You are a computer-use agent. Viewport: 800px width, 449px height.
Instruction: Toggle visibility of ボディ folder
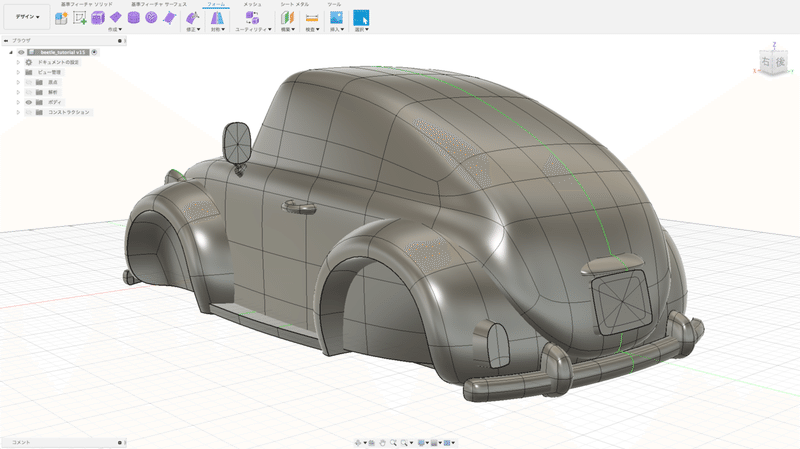coord(29,102)
